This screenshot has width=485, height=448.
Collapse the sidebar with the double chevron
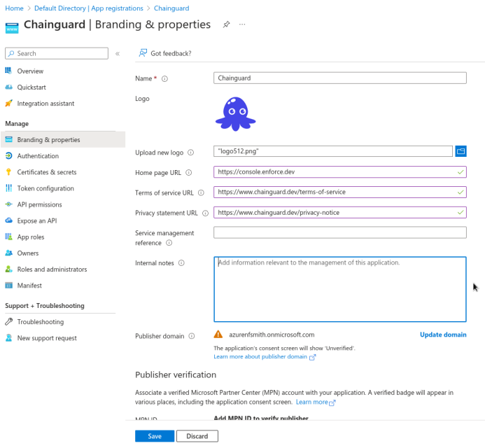pos(118,53)
